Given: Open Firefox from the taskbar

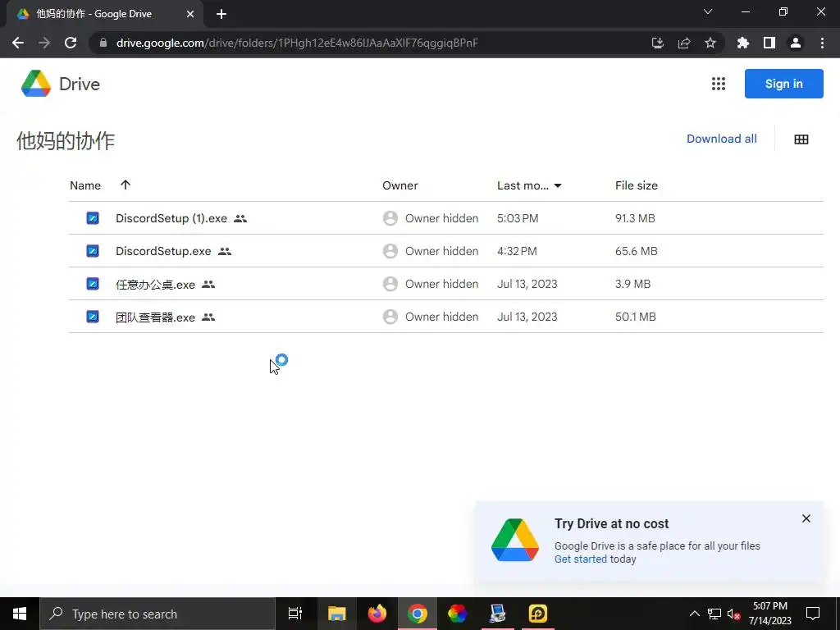Looking at the screenshot, I should 377,614.
